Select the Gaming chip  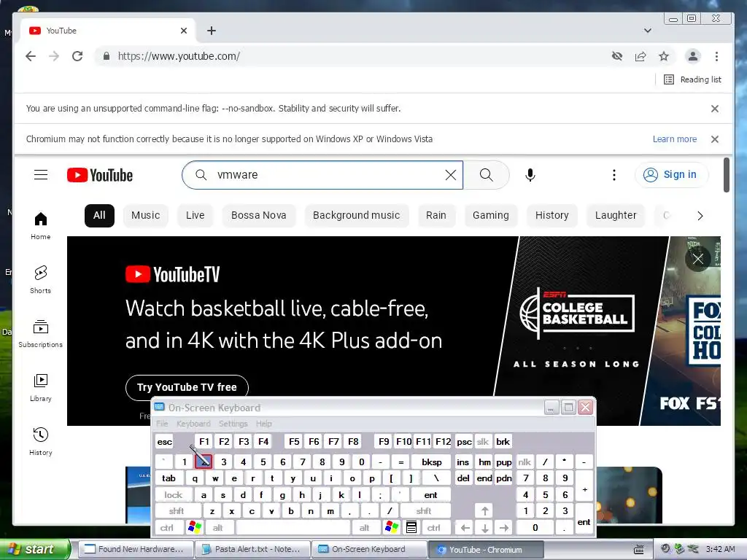tap(491, 215)
